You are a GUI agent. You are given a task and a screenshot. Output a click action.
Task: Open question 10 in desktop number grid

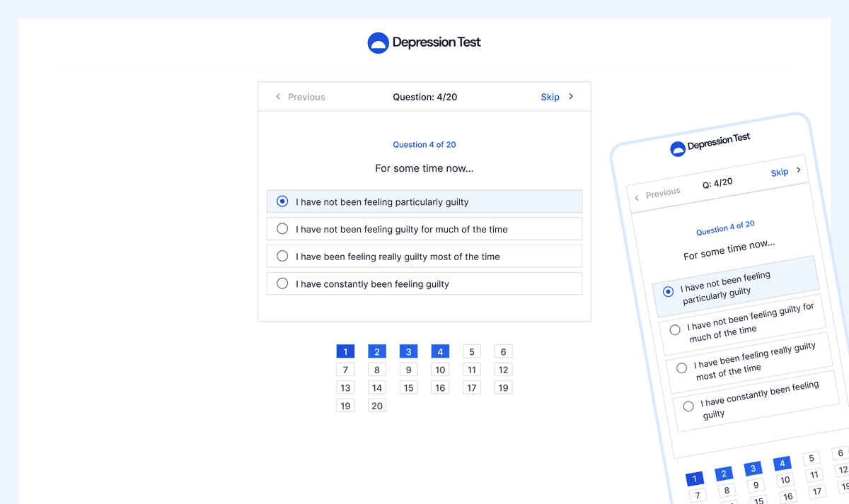(x=440, y=369)
